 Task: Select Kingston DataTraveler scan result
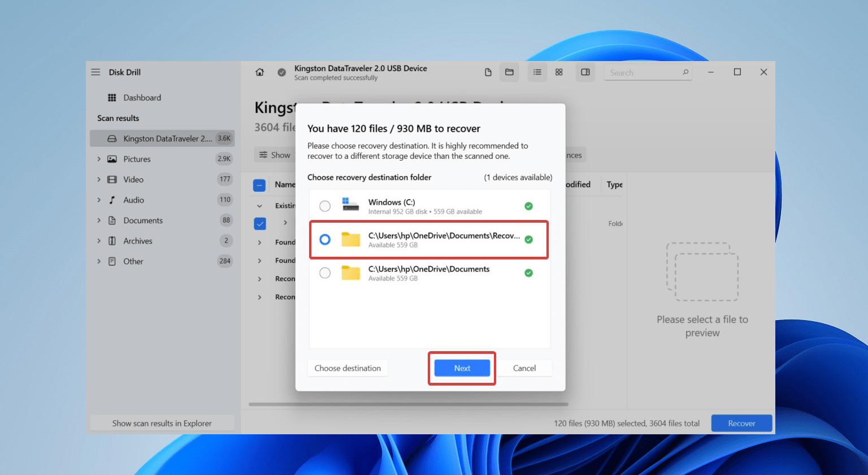click(162, 139)
